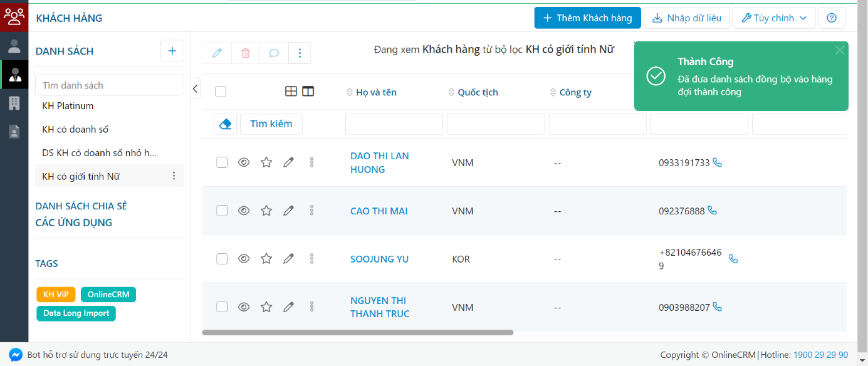Sort the Quốc tịch column using its arrows

(x=451, y=91)
